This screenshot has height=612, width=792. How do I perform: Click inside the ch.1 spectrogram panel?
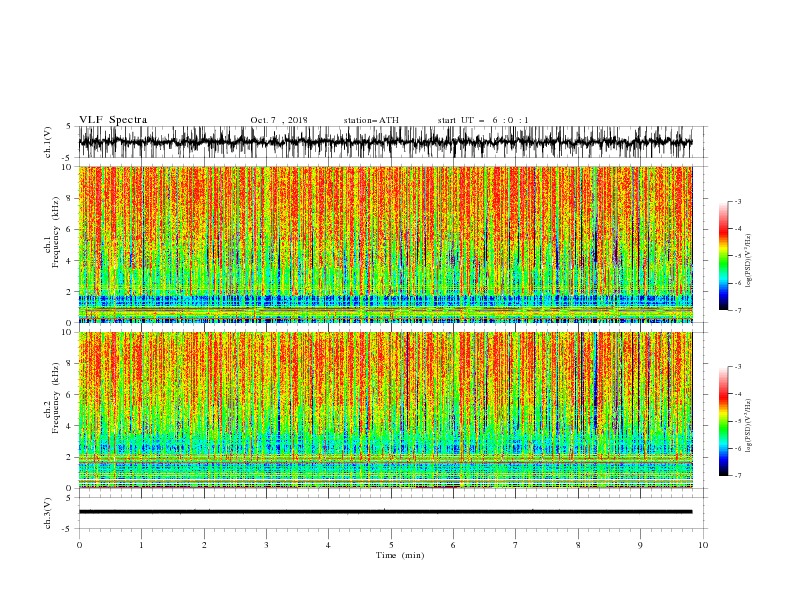(385, 244)
